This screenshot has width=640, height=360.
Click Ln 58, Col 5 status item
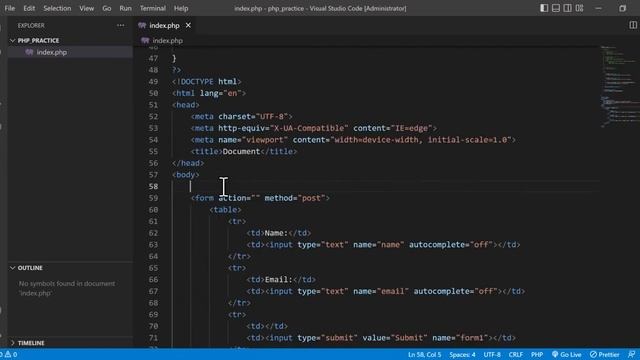coord(424,354)
